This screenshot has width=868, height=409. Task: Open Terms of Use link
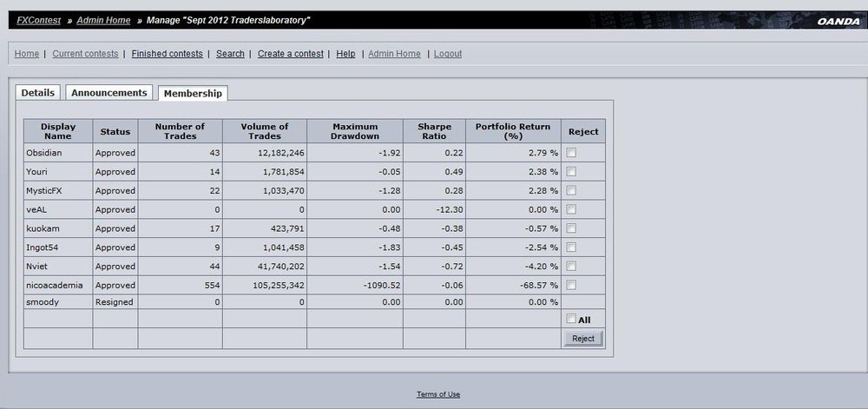point(438,394)
